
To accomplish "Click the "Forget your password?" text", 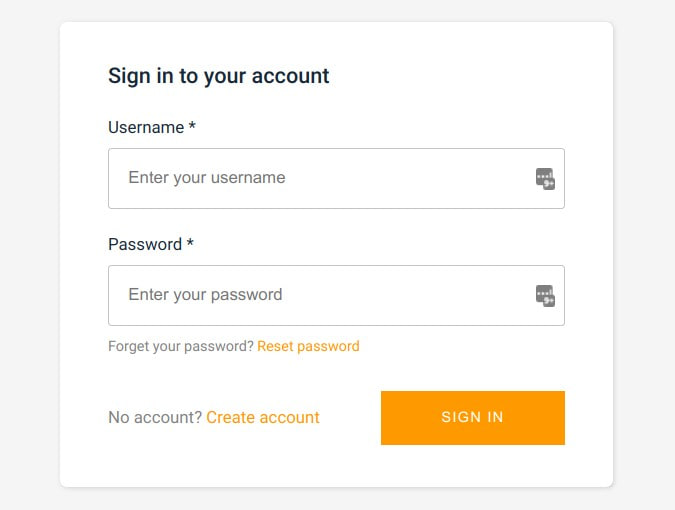I will coord(181,346).
